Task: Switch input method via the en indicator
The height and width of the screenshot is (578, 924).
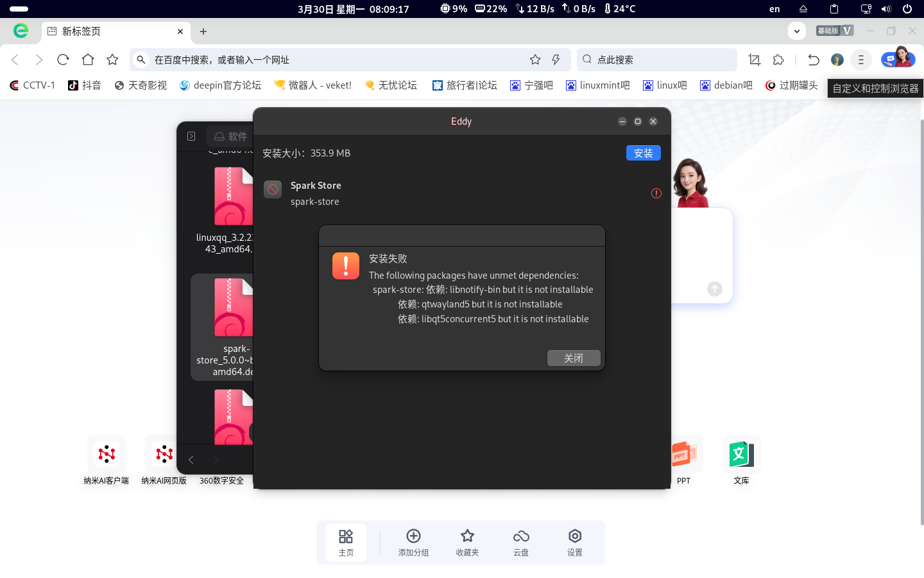Action: pos(774,9)
